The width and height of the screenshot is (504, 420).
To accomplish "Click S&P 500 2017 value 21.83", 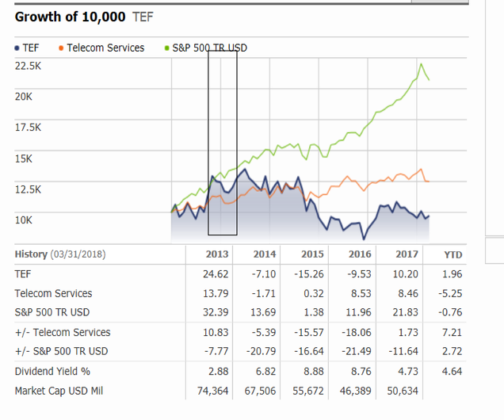I will pos(405,312).
